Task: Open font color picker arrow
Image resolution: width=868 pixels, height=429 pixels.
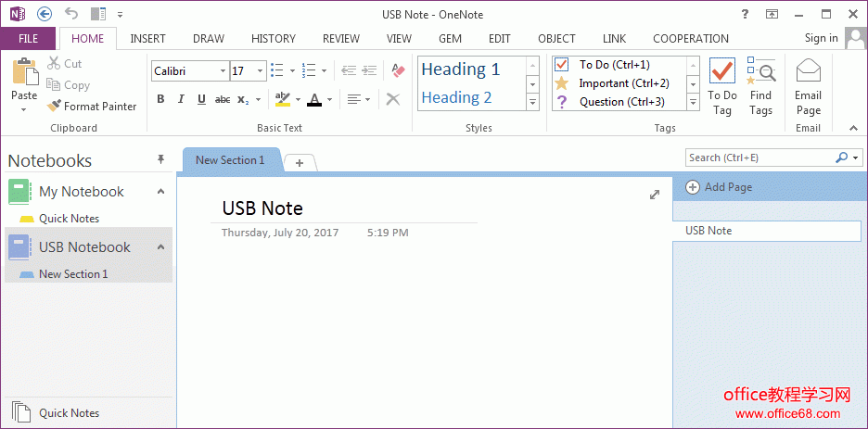Action: click(329, 100)
